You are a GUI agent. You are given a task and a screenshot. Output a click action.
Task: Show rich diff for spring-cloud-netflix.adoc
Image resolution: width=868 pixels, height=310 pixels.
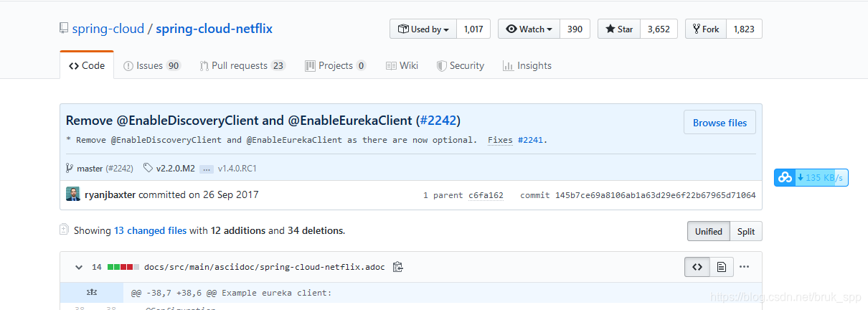tap(722, 267)
